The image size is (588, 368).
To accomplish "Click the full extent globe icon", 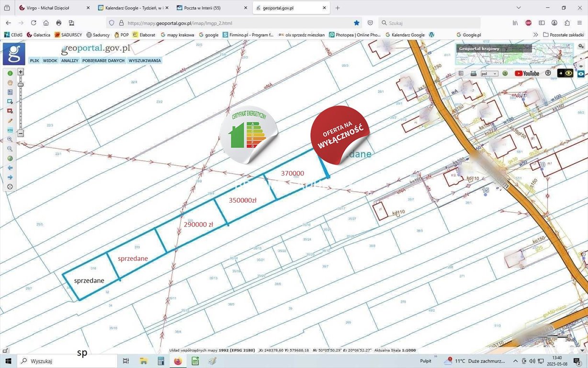I will [10, 158].
